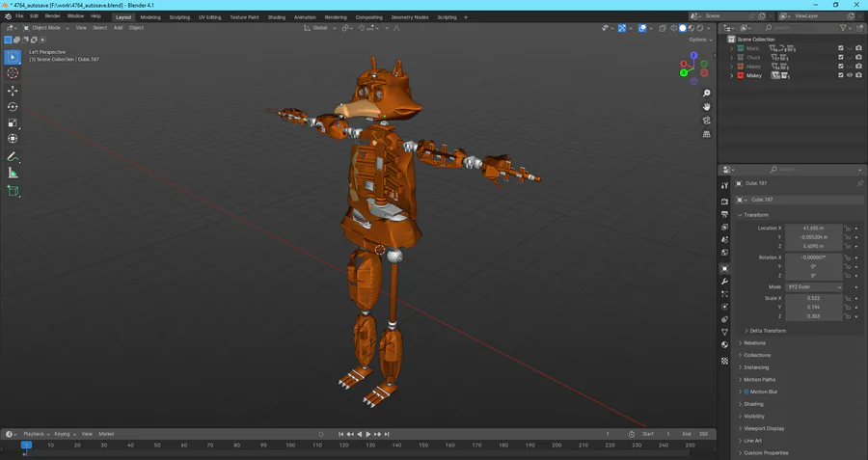The image size is (868, 460).
Task: Open the Material properties tab
Action: click(x=724, y=345)
